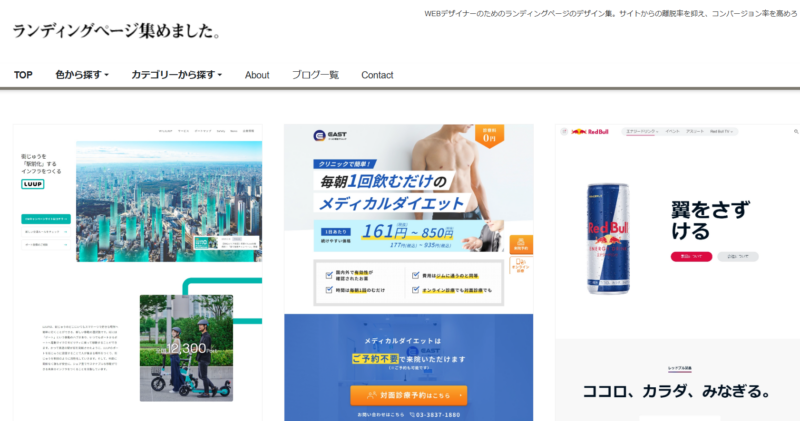Image resolution: width=800 pixels, height=421 pixels.
Task: Open the LUUP landing page thumbnail
Action: pos(138,273)
